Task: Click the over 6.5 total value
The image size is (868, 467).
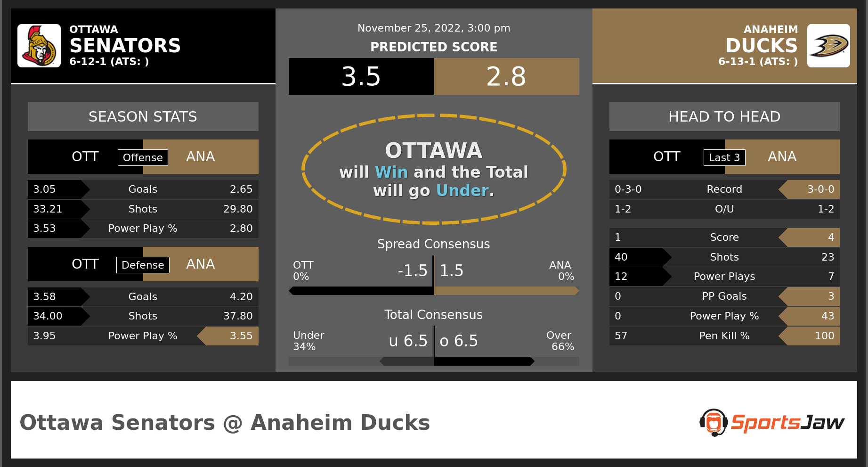Action: 459,341
